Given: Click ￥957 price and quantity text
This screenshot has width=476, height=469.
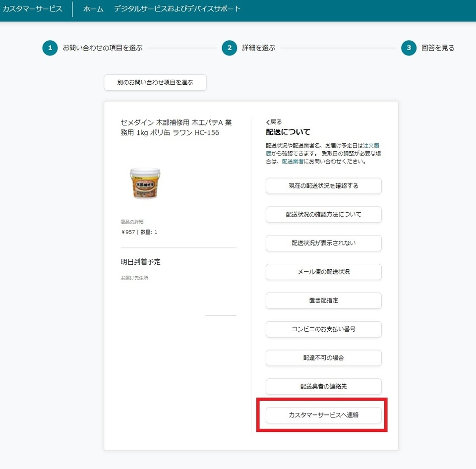Looking at the screenshot, I should click(139, 232).
